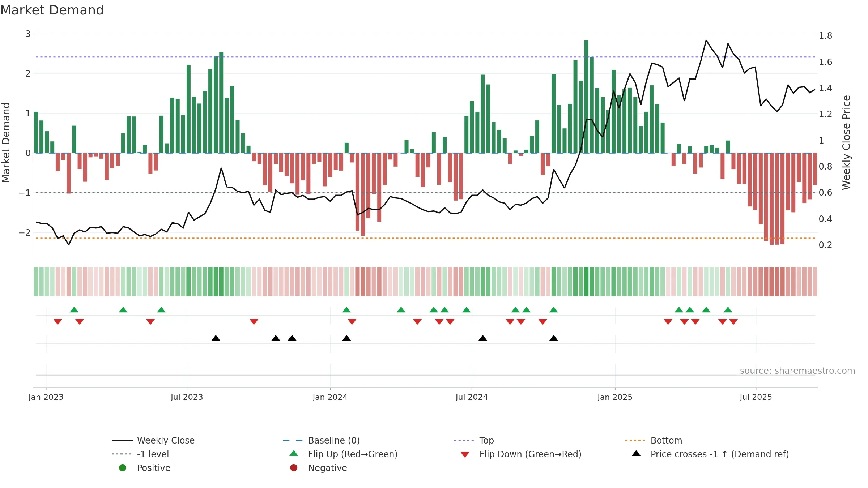This screenshot has height=488, width=868.
Task: Click the red Flip Down triangle in the legend
Action: click(465, 455)
